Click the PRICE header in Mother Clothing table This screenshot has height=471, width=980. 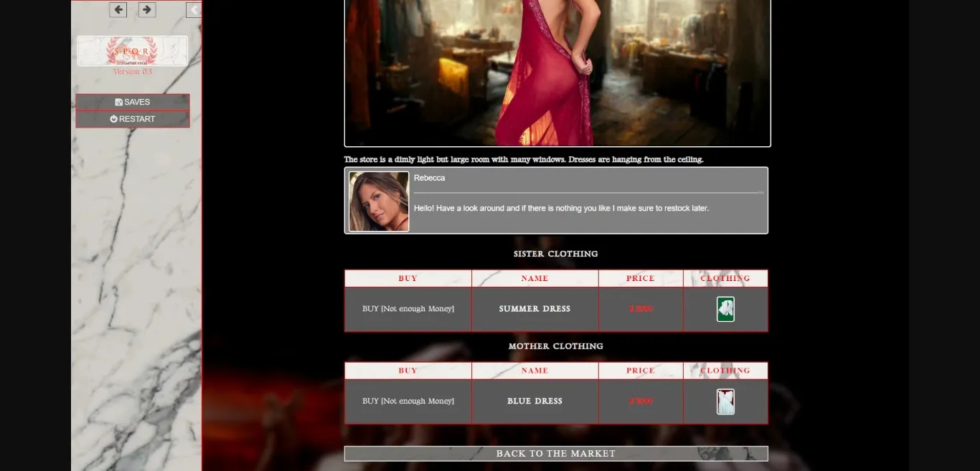(x=640, y=371)
